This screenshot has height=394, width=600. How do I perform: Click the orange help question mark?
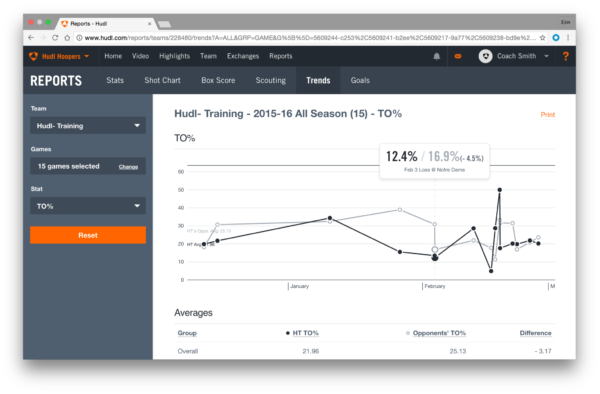click(566, 56)
